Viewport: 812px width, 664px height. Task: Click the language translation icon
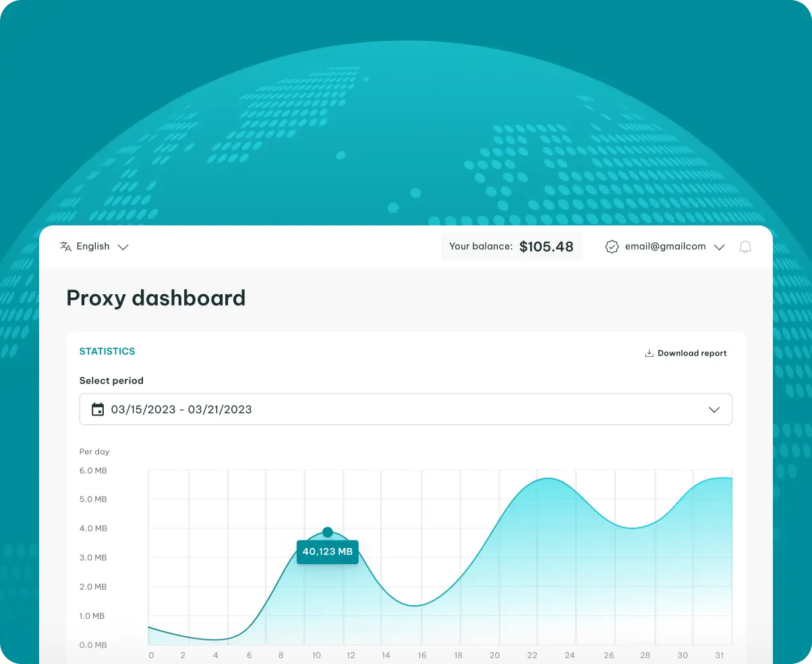point(65,246)
